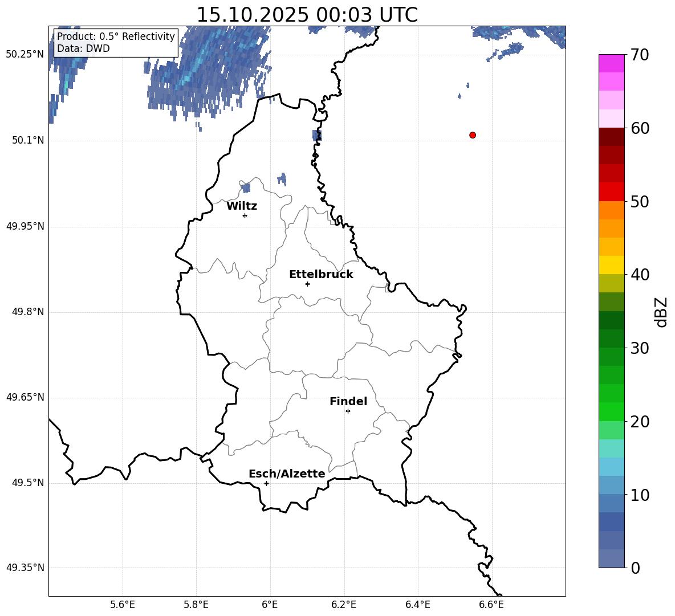Click the 5.8°E longitude label
Screen dimensions: 675x616
coord(196,605)
